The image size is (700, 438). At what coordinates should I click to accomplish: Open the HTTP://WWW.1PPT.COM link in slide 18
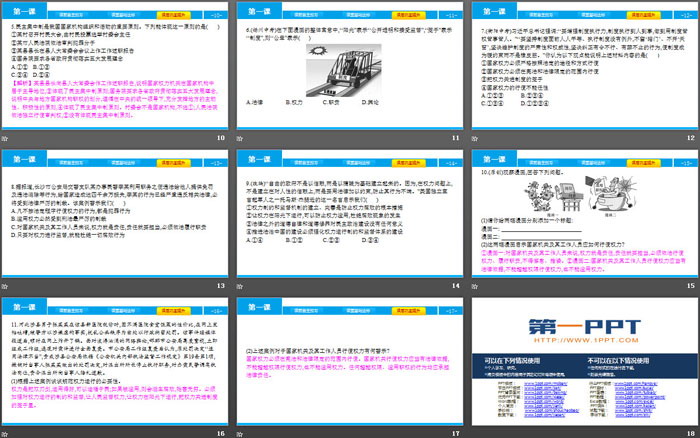[x=586, y=340]
